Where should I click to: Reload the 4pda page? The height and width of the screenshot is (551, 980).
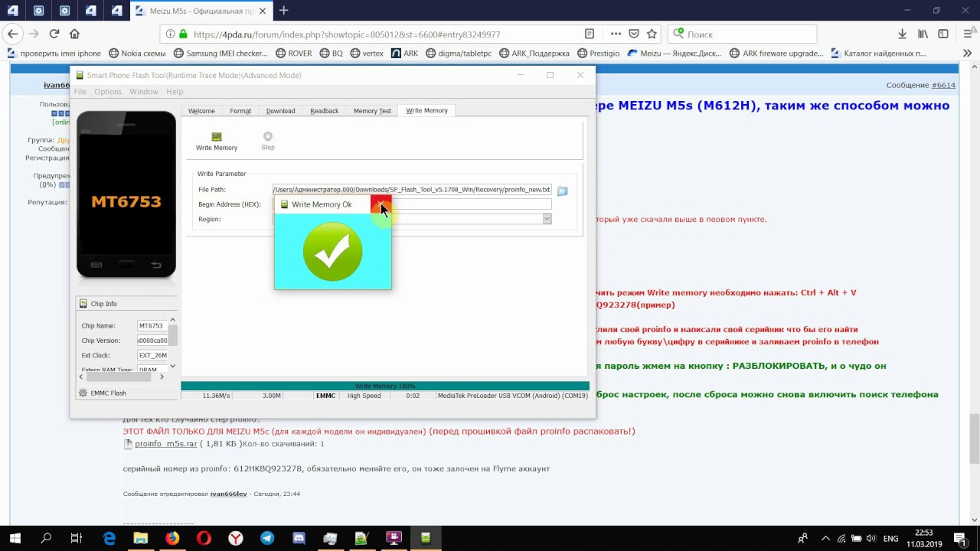(x=54, y=34)
